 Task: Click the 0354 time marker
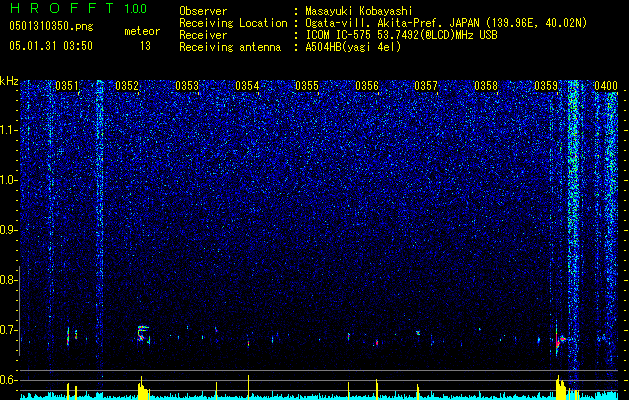[247, 86]
